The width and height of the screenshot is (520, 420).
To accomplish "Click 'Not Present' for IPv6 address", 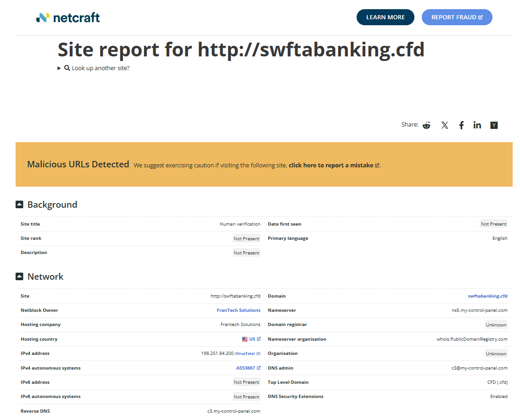I will tap(246, 382).
